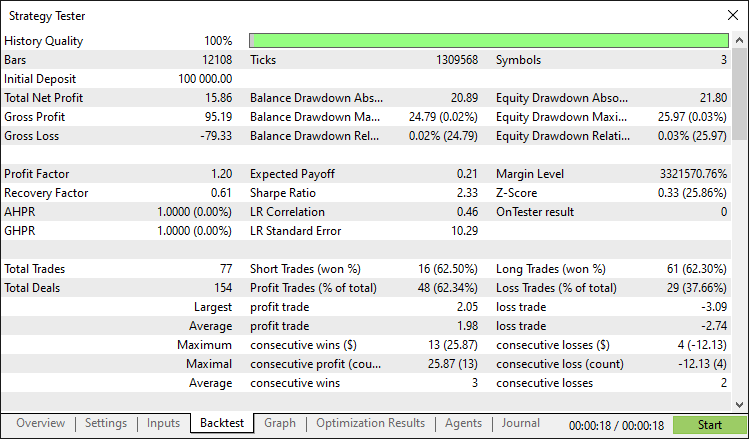Switch to the Graph tab
Image resolution: width=749 pixels, height=439 pixels.
pos(280,423)
